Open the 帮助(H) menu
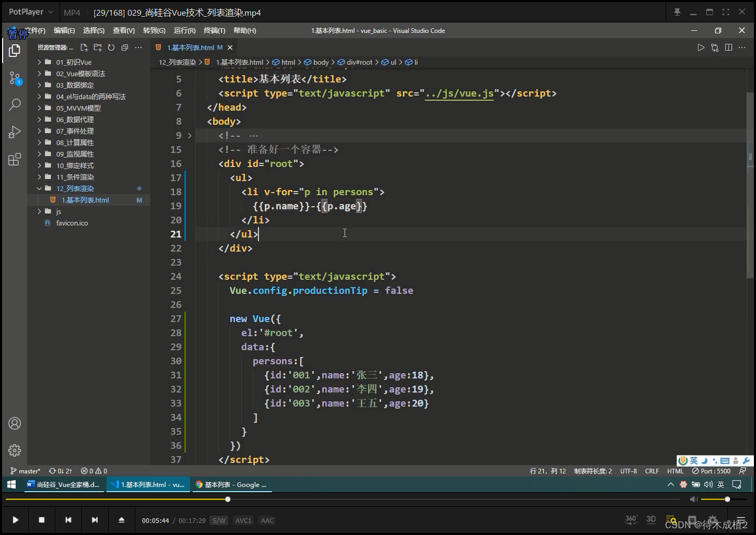756x535 pixels. [245, 31]
